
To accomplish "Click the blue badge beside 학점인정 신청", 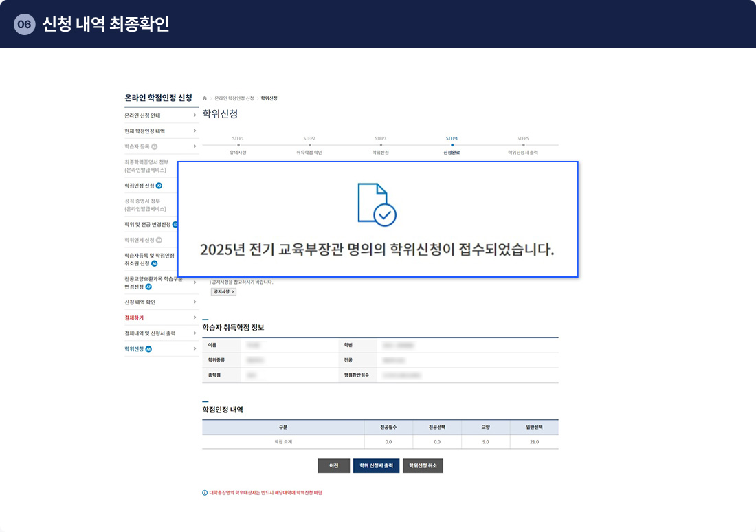I will (x=159, y=186).
